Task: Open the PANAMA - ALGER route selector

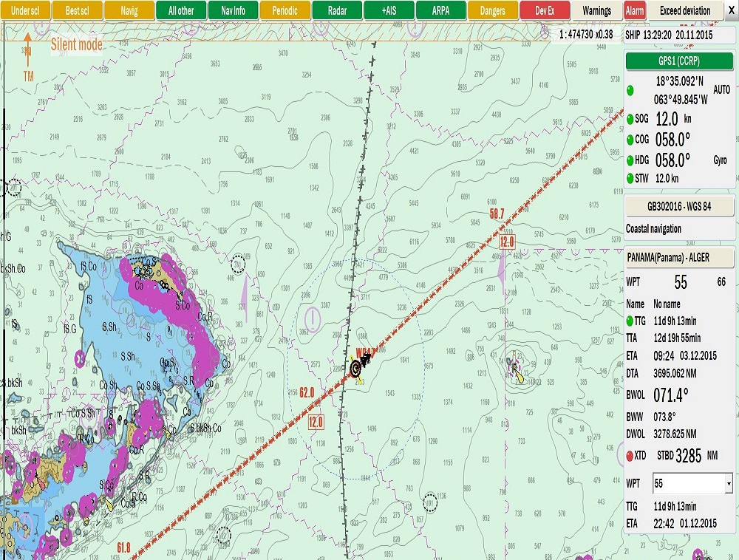Action: pos(679,259)
